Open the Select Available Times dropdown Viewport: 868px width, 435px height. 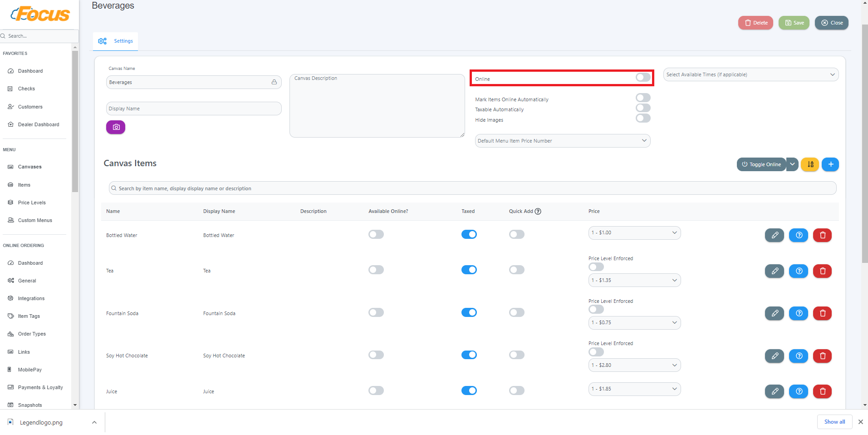point(750,74)
